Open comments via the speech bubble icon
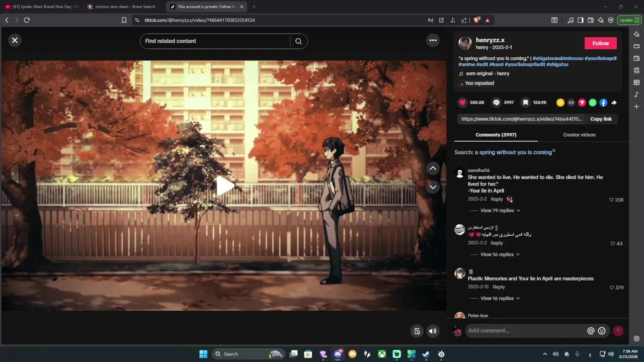The width and height of the screenshot is (644, 362). point(496,103)
